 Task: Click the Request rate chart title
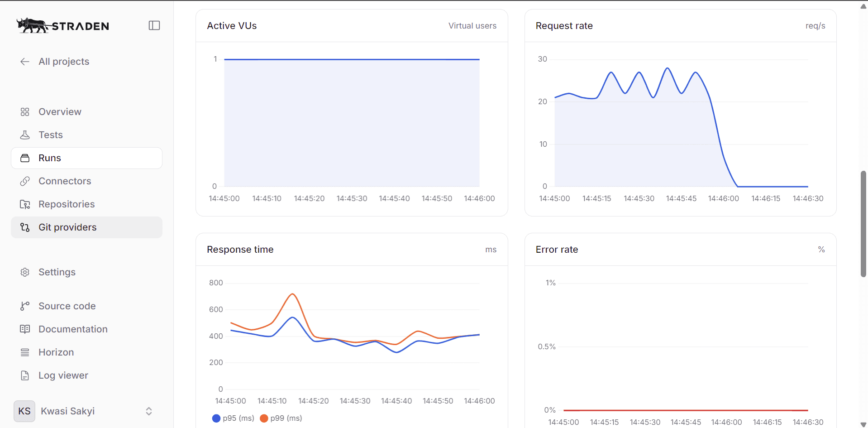tap(564, 26)
